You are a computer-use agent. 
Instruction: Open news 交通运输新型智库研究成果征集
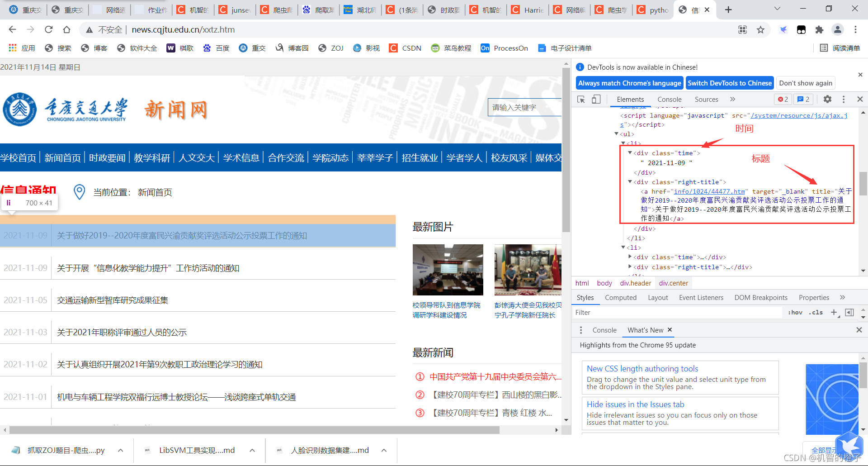coord(113,300)
